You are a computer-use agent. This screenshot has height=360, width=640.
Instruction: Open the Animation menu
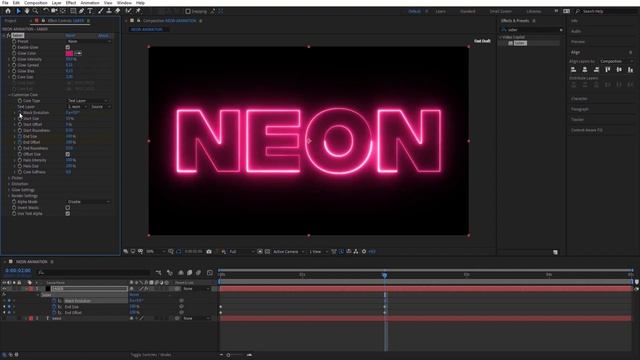pos(90,3)
